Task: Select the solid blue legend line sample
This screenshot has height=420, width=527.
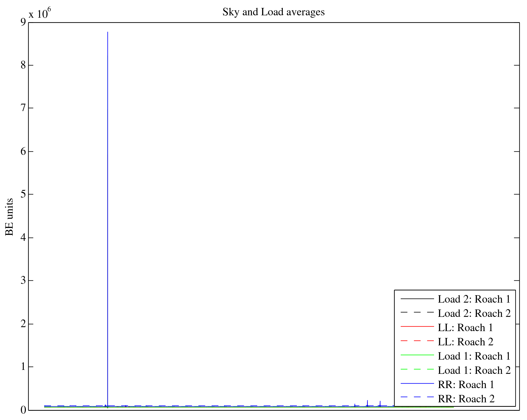Action: [417, 383]
